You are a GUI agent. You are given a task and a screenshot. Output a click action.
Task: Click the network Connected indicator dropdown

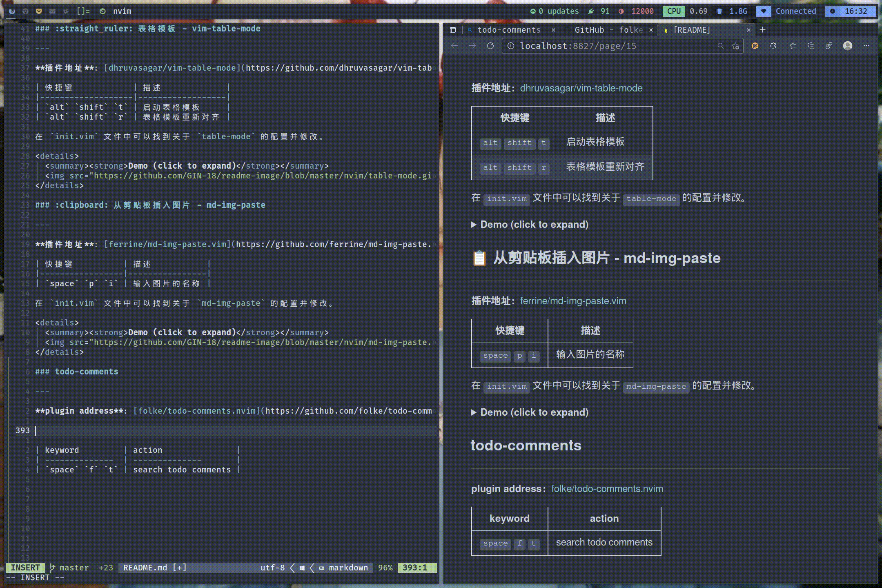tap(764, 11)
